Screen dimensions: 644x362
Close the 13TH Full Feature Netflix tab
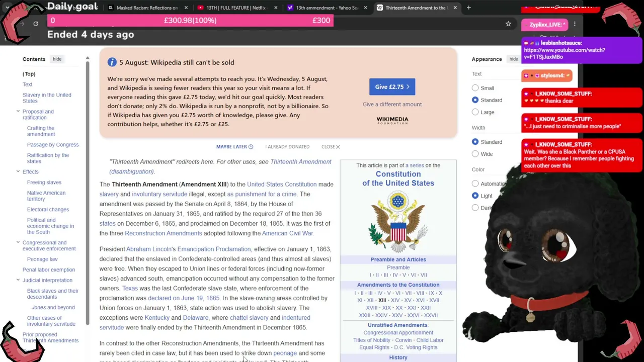click(x=276, y=8)
